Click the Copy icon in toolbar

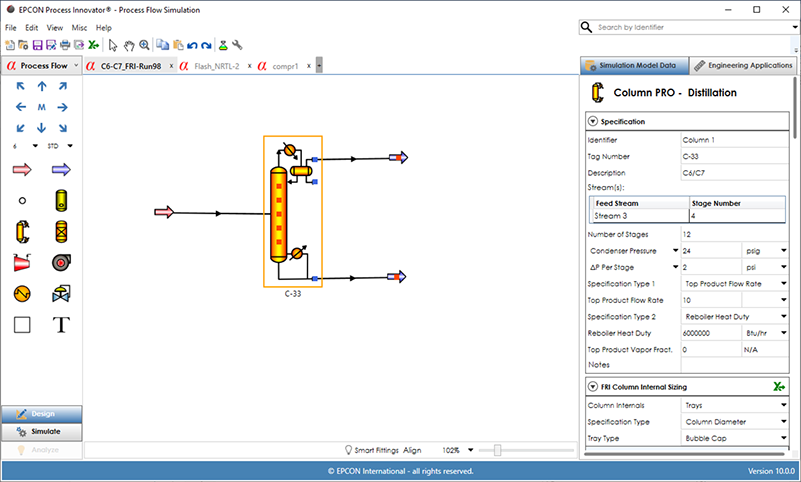pyautogui.click(x=162, y=45)
